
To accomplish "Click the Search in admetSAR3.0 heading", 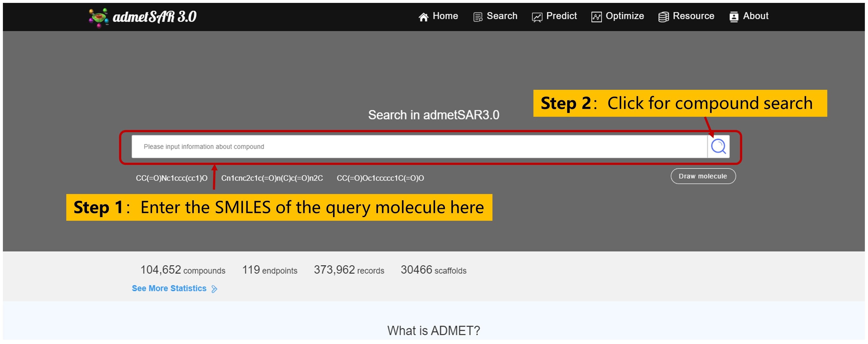I will pyautogui.click(x=434, y=115).
